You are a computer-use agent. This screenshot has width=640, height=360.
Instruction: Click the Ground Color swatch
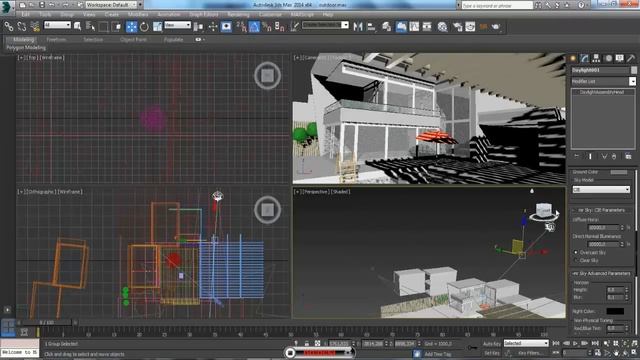tap(619, 172)
